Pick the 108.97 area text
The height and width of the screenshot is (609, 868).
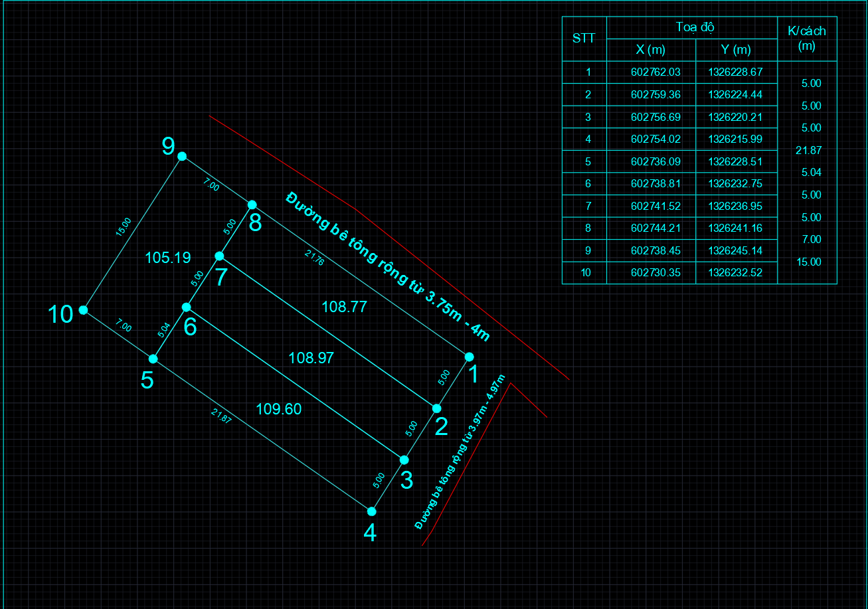[311, 358]
